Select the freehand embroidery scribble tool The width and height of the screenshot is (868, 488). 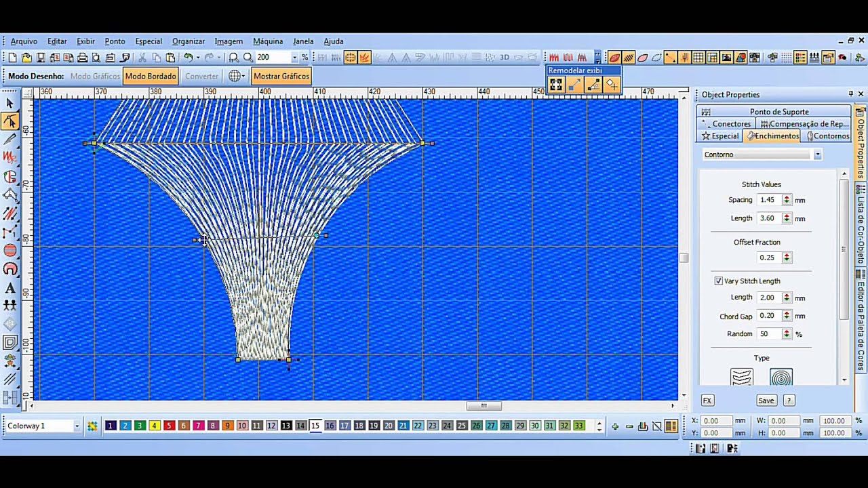[x=10, y=158]
